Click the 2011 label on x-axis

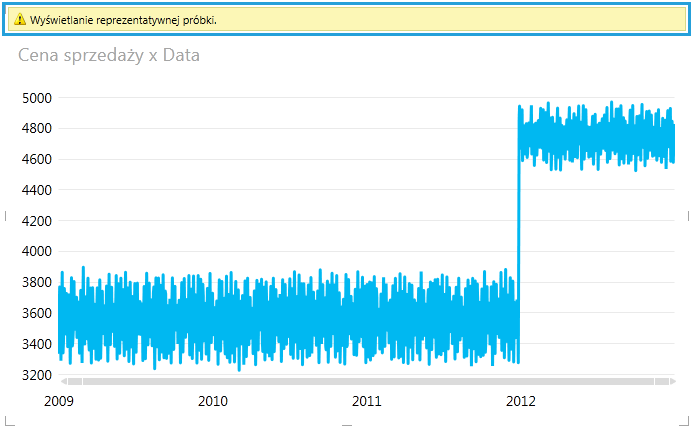[x=367, y=401]
